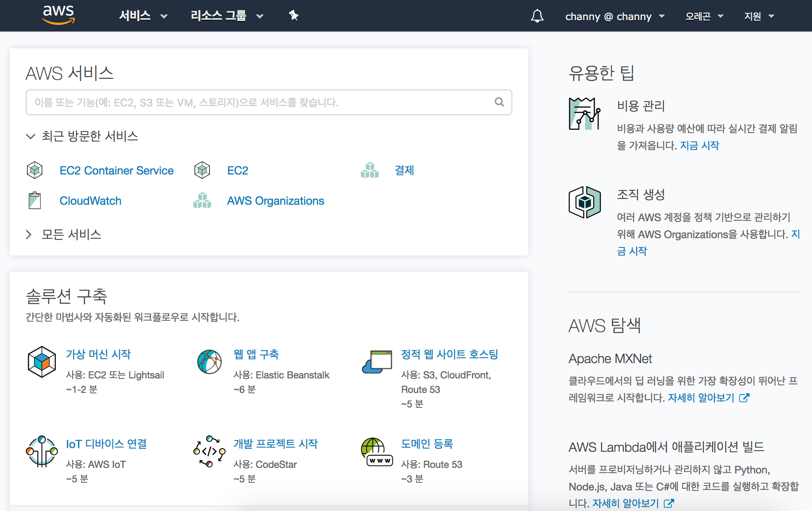Collapse the 최근 방문한 서비스 section
Image resolution: width=812 pixels, height=511 pixels.
pos(31,136)
